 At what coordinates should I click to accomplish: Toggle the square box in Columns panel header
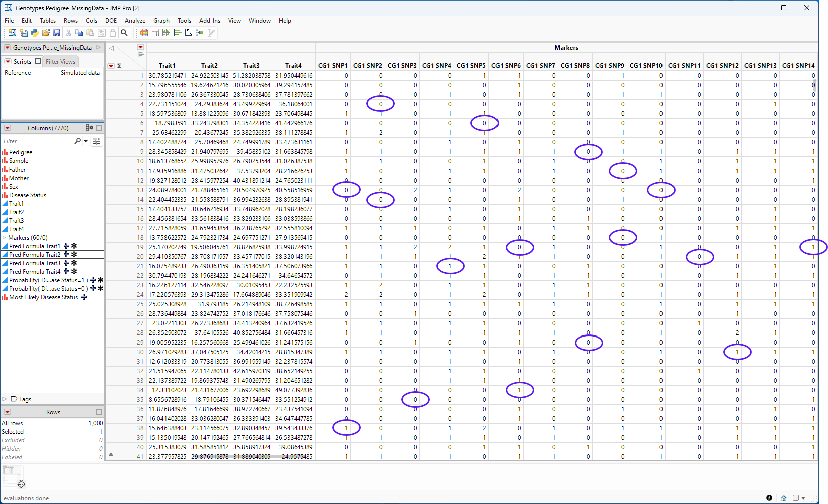pos(99,128)
